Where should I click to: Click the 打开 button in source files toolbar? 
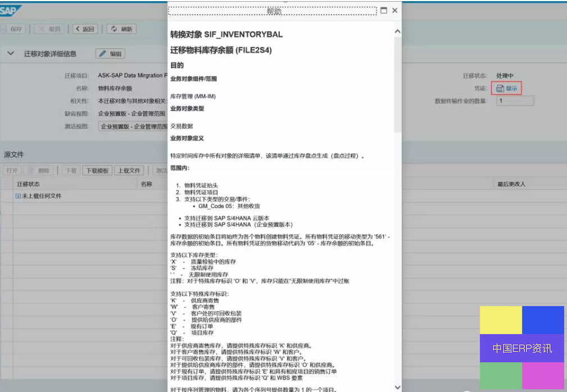tap(12, 171)
